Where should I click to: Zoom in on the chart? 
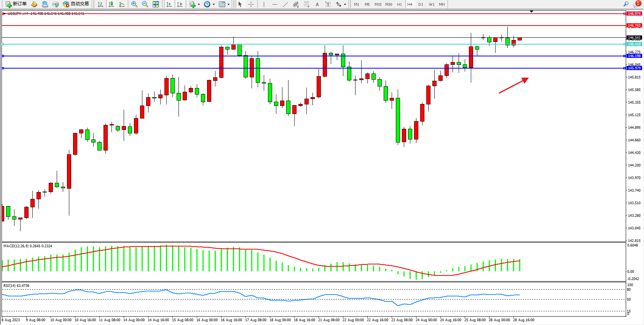134,4
